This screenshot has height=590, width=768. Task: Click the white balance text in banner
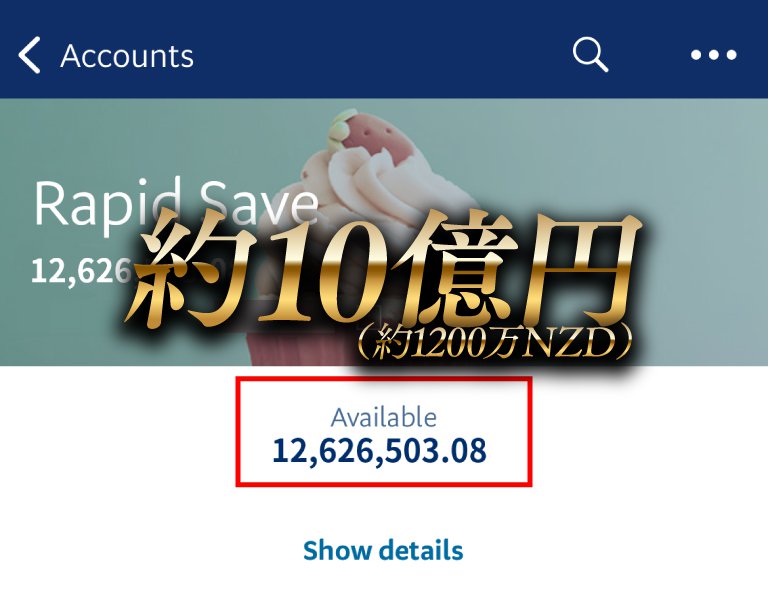81,271
